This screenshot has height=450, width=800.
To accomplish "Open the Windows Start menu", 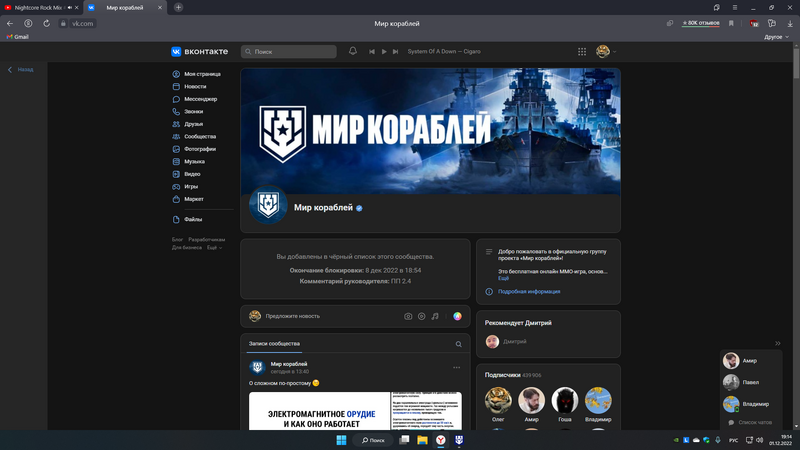I will (341, 440).
